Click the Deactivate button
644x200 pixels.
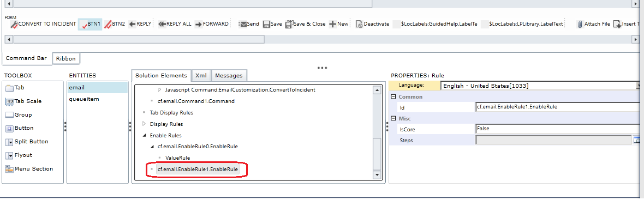(x=372, y=24)
